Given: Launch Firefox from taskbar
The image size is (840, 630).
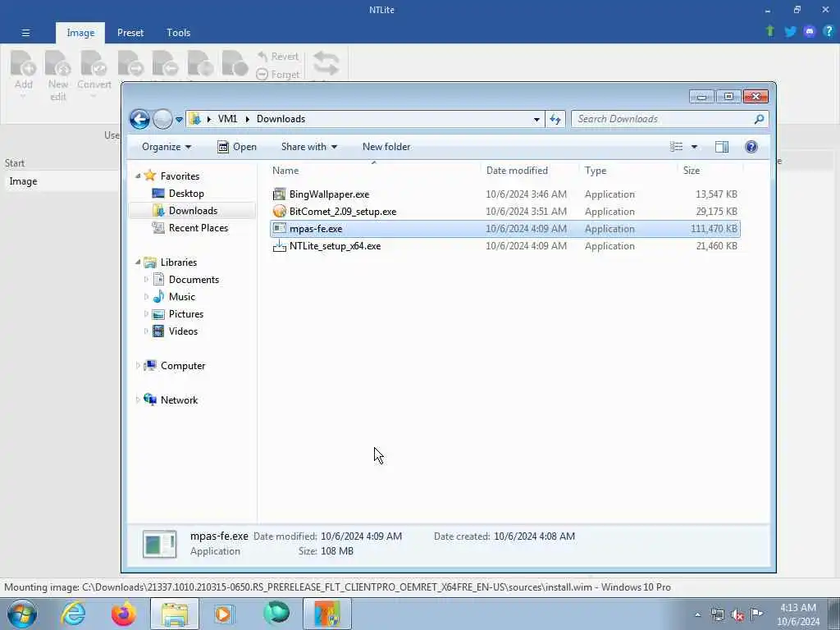Looking at the screenshot, I should click(x=123, y=614).
